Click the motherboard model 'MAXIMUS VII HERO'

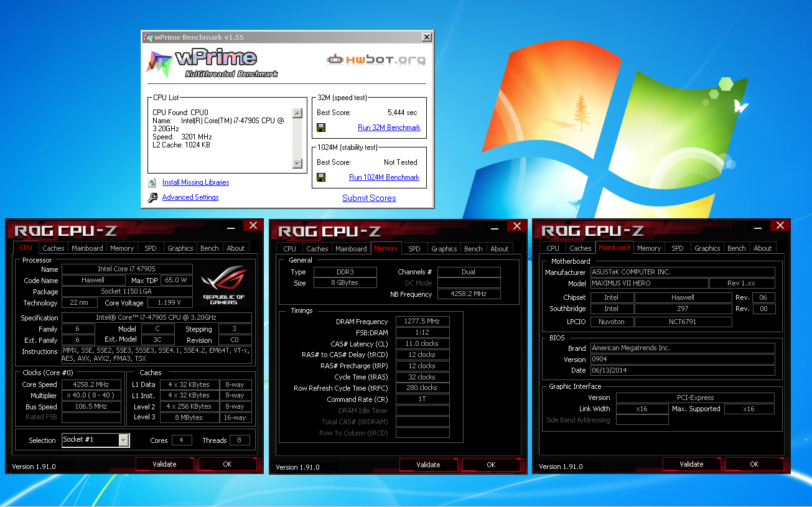649,284
